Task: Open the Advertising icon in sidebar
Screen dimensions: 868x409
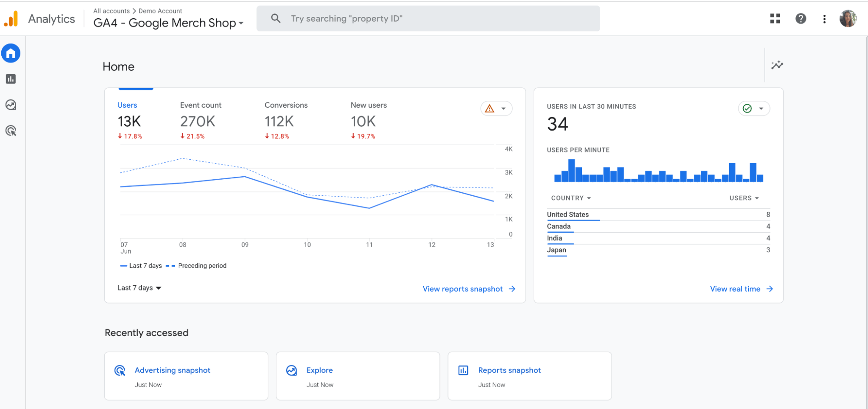Action: pyautogui.click(x=11, y=131)
